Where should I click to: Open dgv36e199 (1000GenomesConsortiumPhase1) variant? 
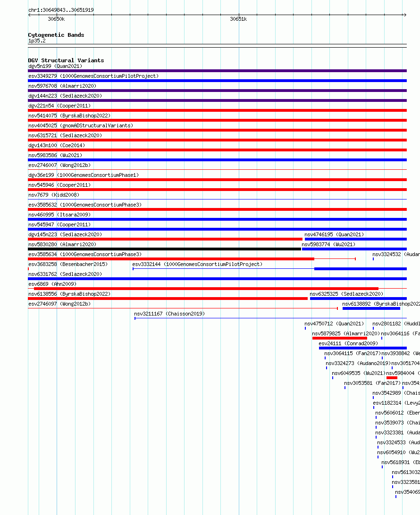84,174
